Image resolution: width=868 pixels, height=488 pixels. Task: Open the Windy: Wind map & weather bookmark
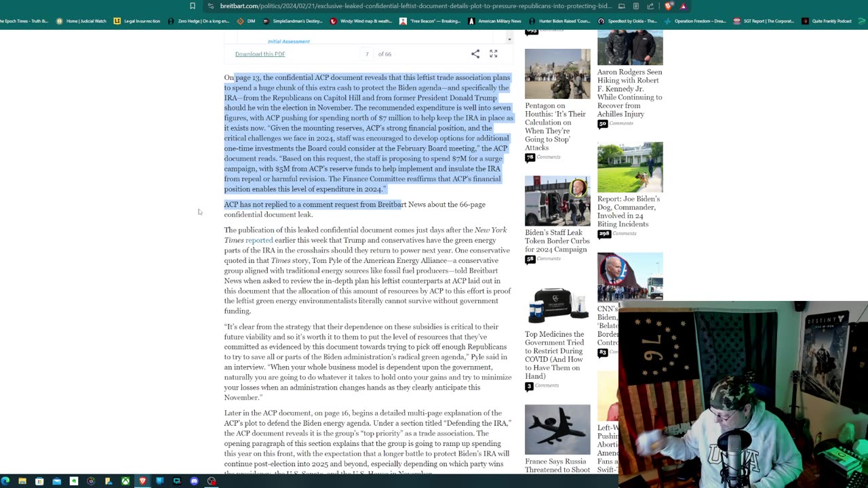(361, 21)
